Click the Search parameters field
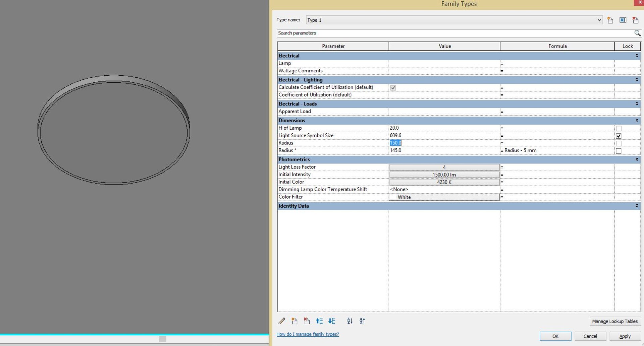644x346 pixels. coord(455,33)
